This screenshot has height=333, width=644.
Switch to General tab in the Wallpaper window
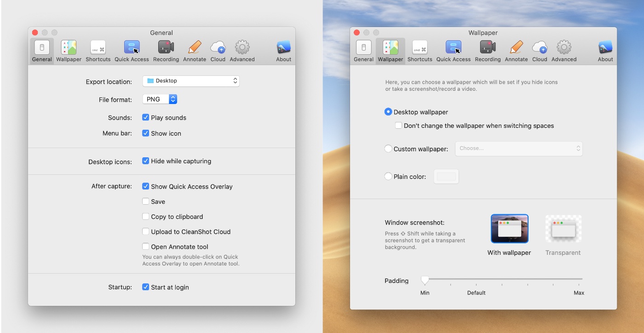pos(363,51)
